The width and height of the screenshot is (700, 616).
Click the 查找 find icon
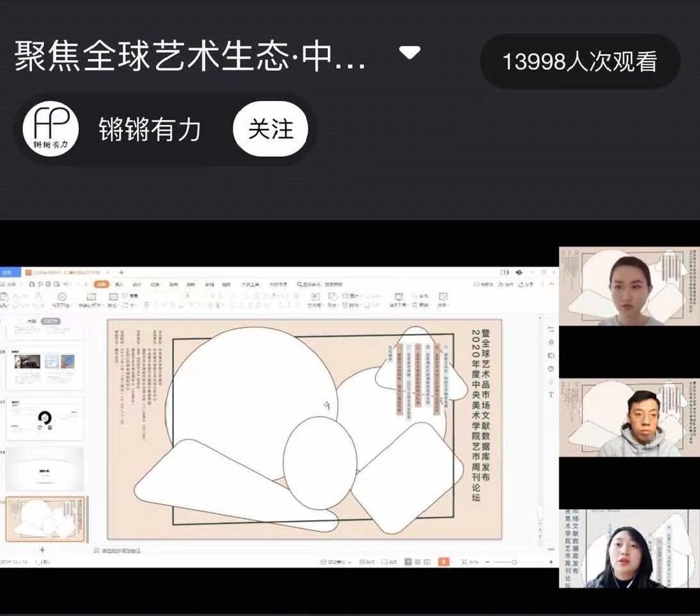tap(421, 295)
